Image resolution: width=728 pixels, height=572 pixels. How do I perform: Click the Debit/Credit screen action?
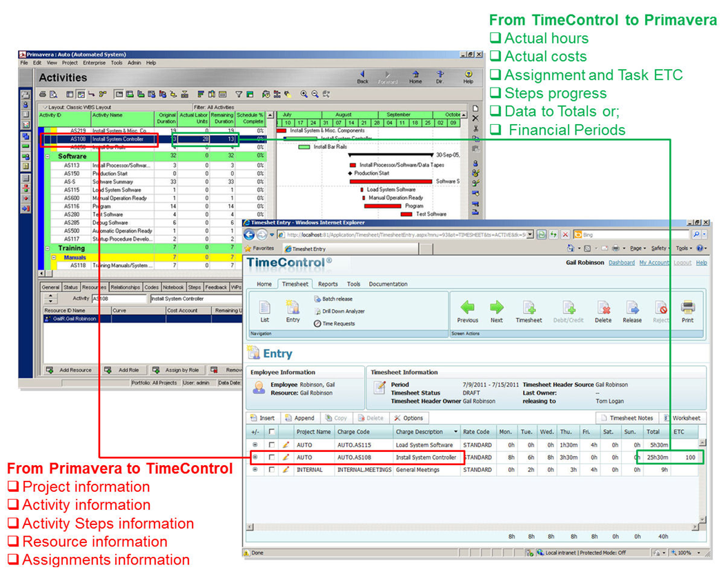pos(569,312)
